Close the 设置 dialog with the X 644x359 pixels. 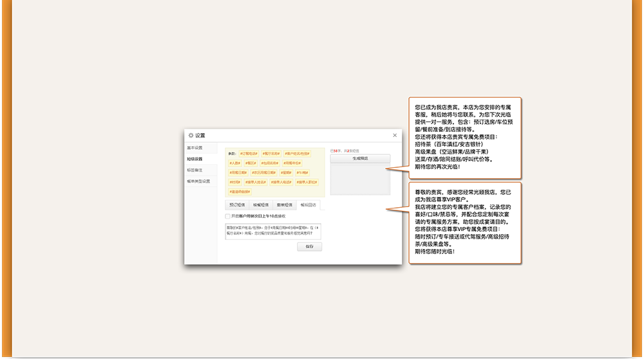pos(395,135)
